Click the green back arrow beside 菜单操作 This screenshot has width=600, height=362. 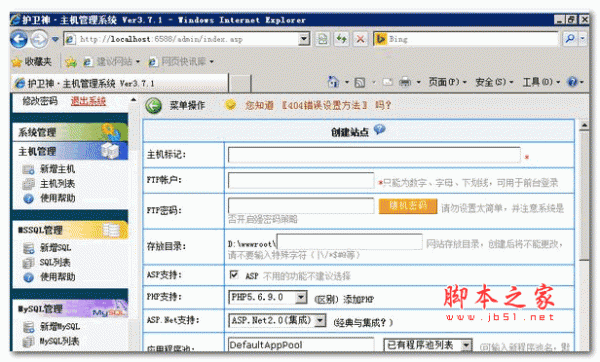pos(153,105)
